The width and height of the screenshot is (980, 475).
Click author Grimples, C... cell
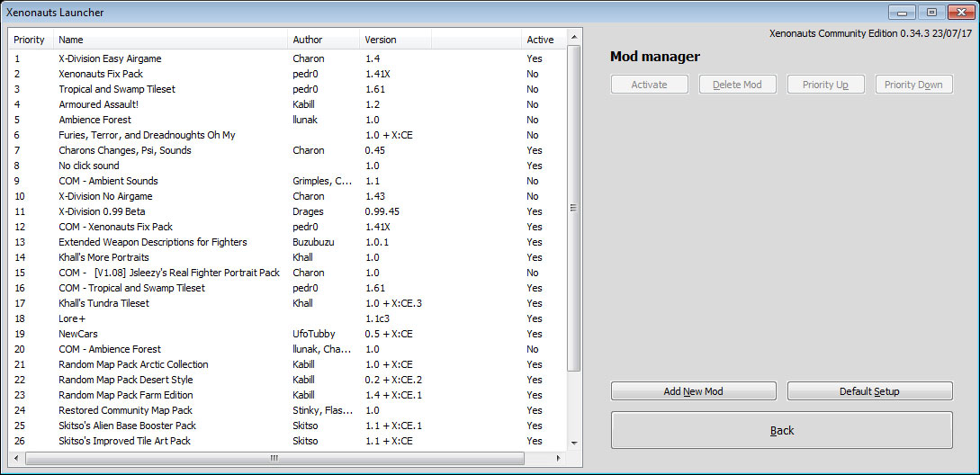322,181
